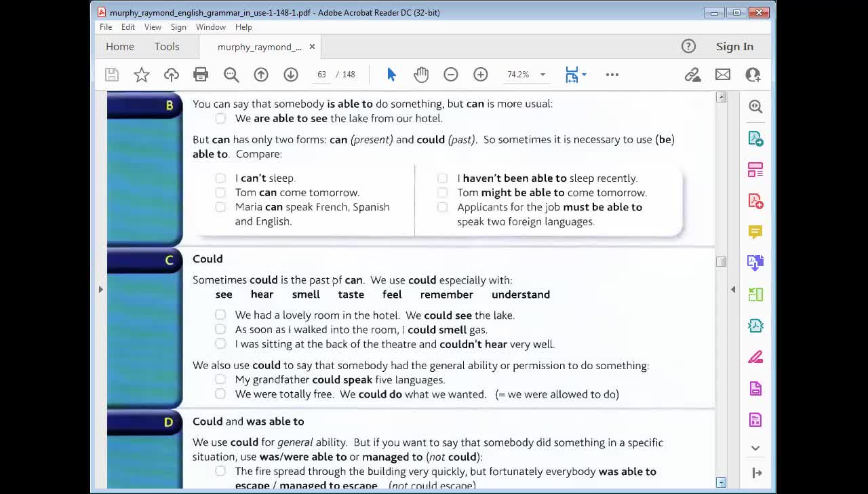Click the zoom percentage field 74.2%
This screenshot has width=868, height=494.
(x=518, y=75)
